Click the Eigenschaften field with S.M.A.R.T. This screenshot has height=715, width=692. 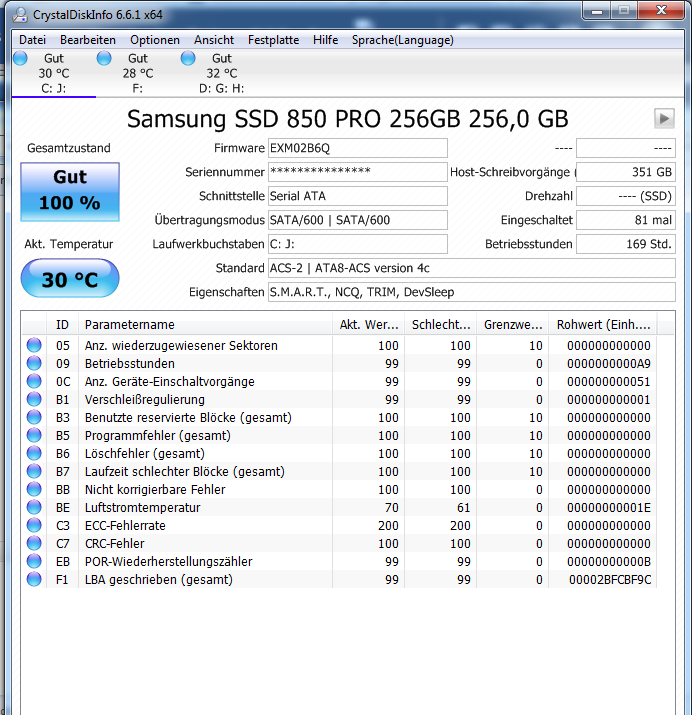pos(472,292)
